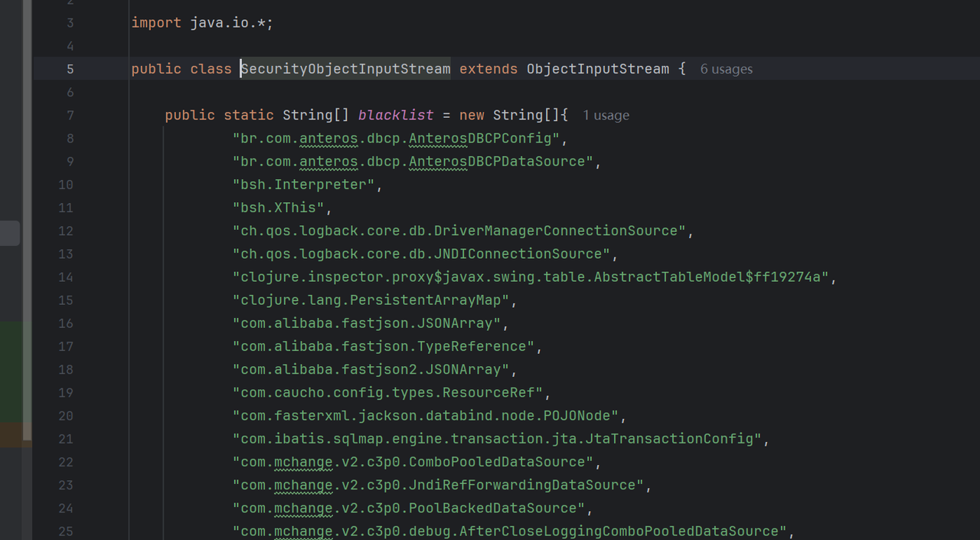Click the "bsh.Interpreter" string
Viewport: 980px width, 540px height.
(x=303, y=185)
